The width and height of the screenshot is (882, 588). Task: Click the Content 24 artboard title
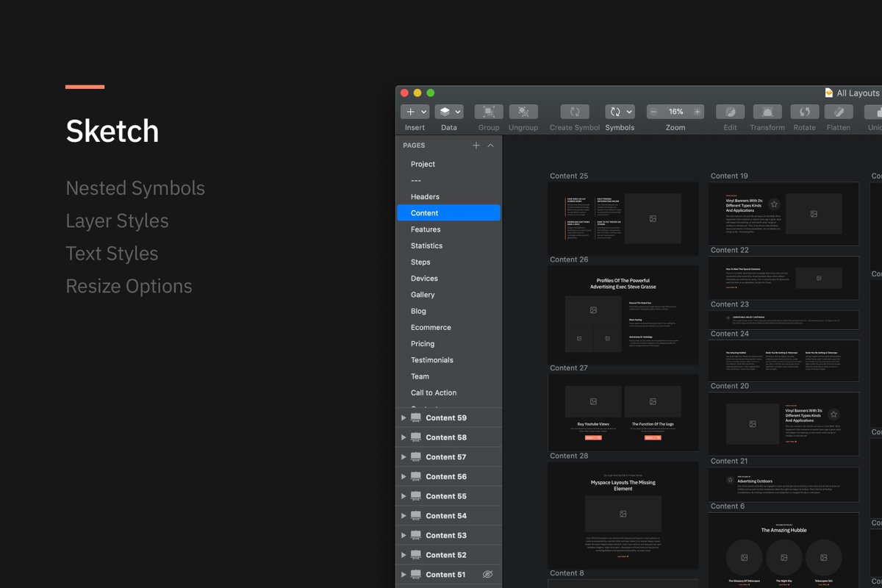[730, 334]
